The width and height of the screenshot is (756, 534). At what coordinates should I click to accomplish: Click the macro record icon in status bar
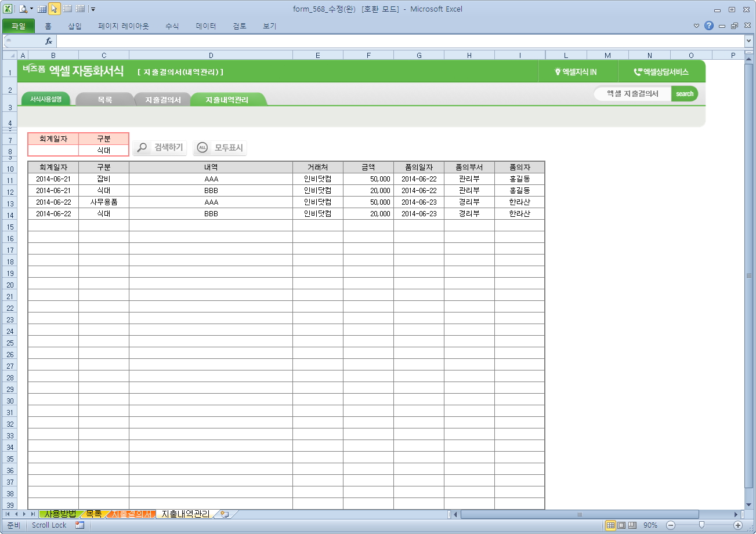click(79, 525)
